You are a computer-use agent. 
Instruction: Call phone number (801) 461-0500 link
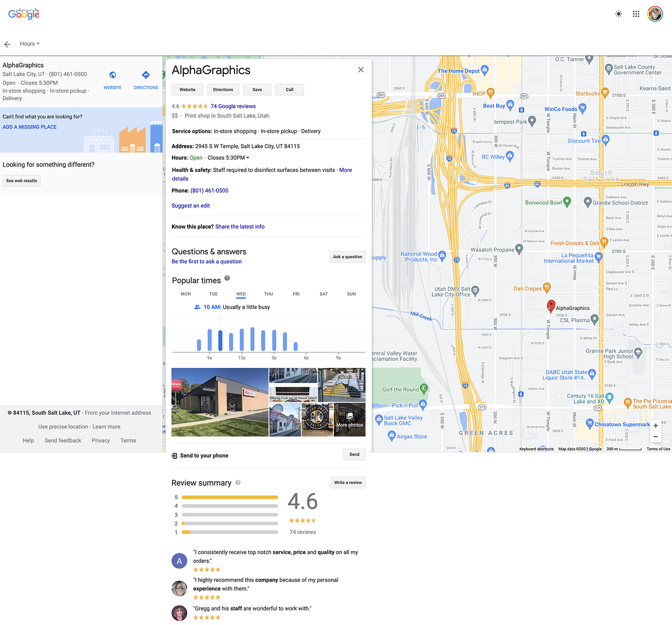[x=209, y=190]
